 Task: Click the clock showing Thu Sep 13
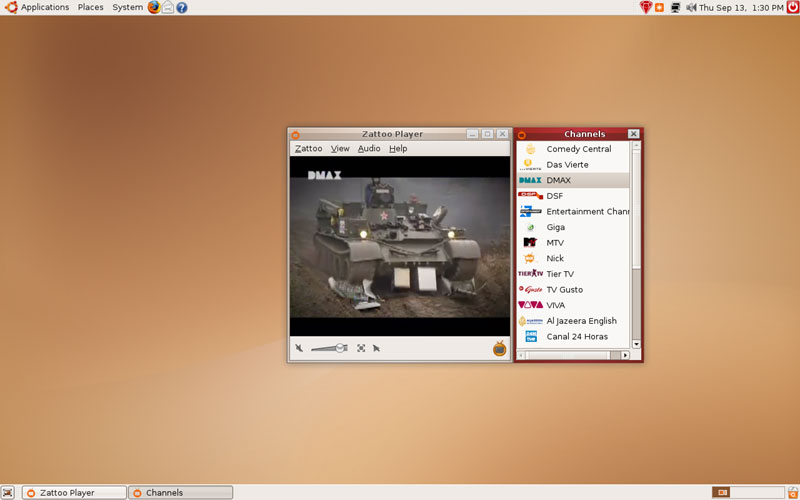click(x=741, y=8)
